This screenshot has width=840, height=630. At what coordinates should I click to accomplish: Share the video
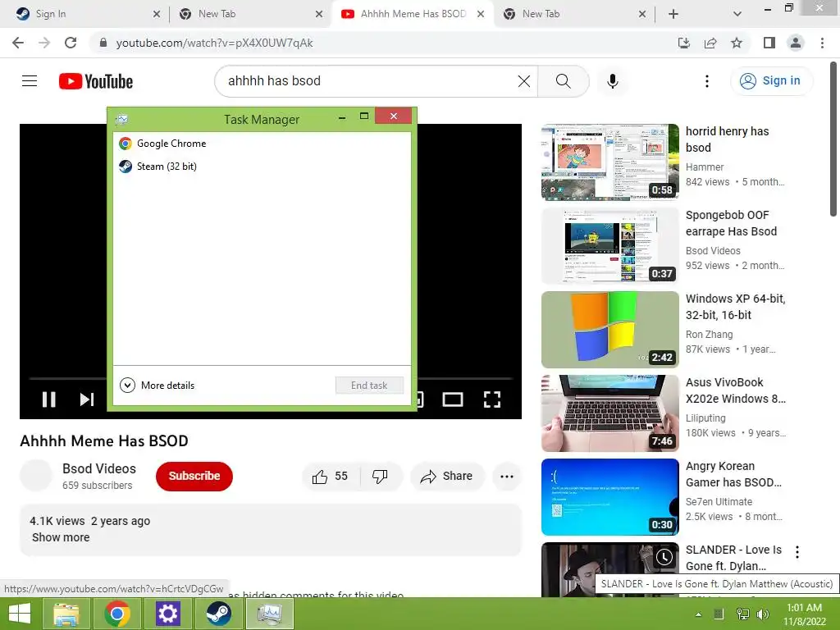447,476
